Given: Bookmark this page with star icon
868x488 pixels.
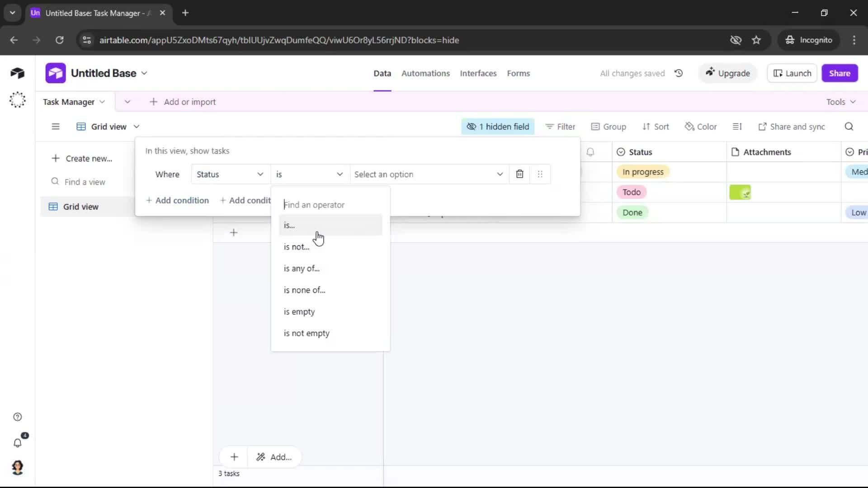Looking at the screenshot, I should pos(756,40).
